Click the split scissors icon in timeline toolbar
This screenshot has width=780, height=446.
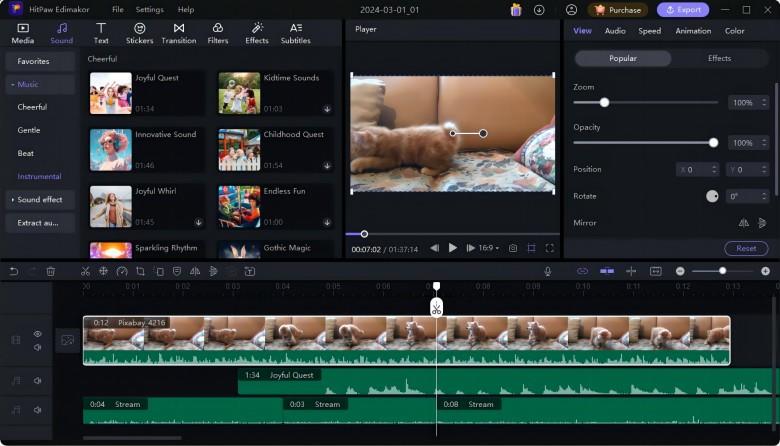(x=85, y=271)
